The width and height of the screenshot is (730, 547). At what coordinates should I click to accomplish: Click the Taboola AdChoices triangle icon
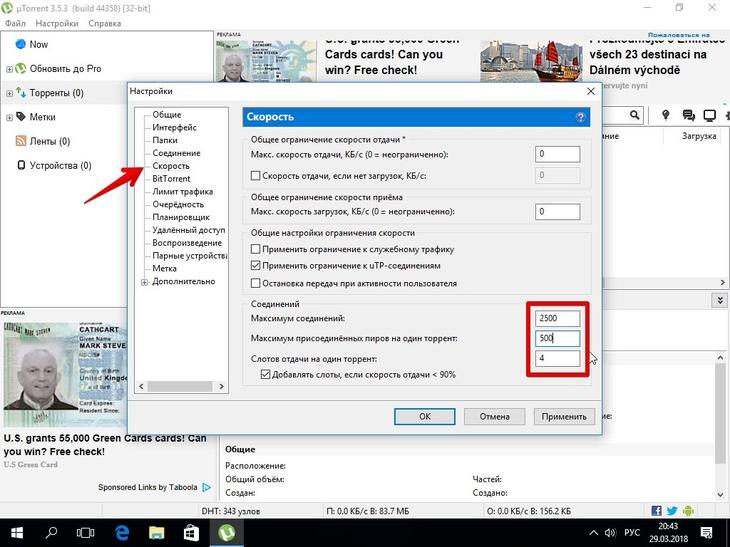207,487
